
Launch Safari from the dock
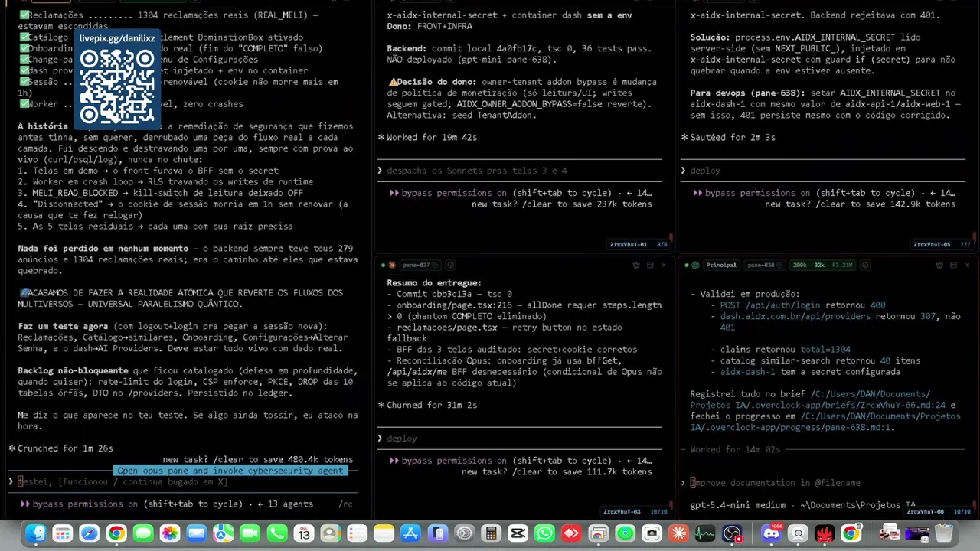coord(90,533)
